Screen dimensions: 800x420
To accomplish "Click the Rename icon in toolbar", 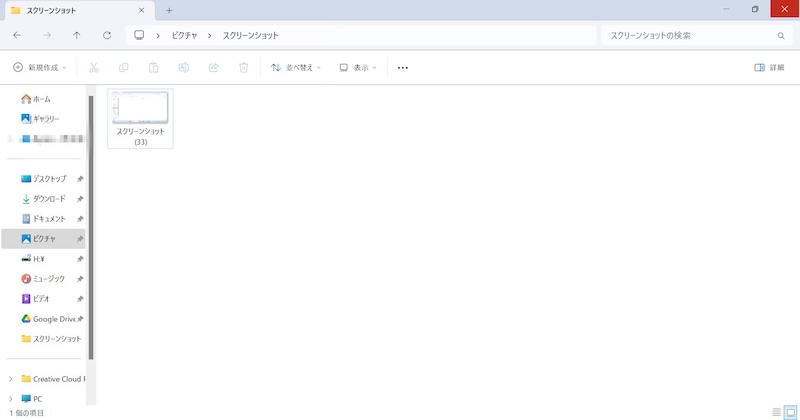I will pos(184,67).
